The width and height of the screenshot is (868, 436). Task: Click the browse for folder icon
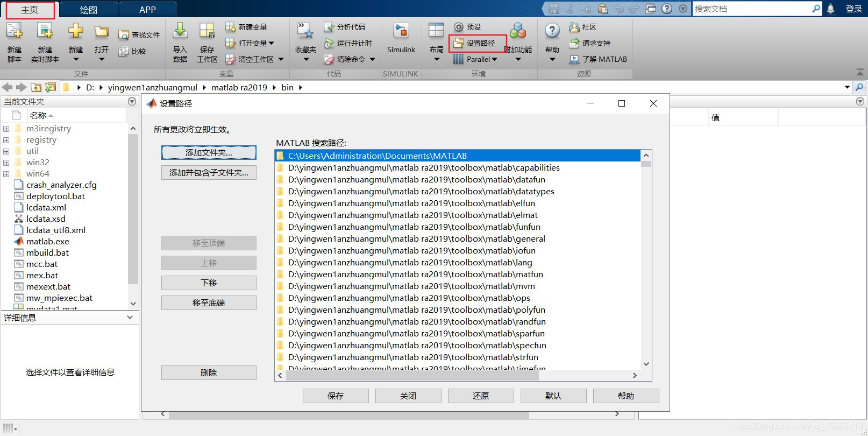pos(51,87)
